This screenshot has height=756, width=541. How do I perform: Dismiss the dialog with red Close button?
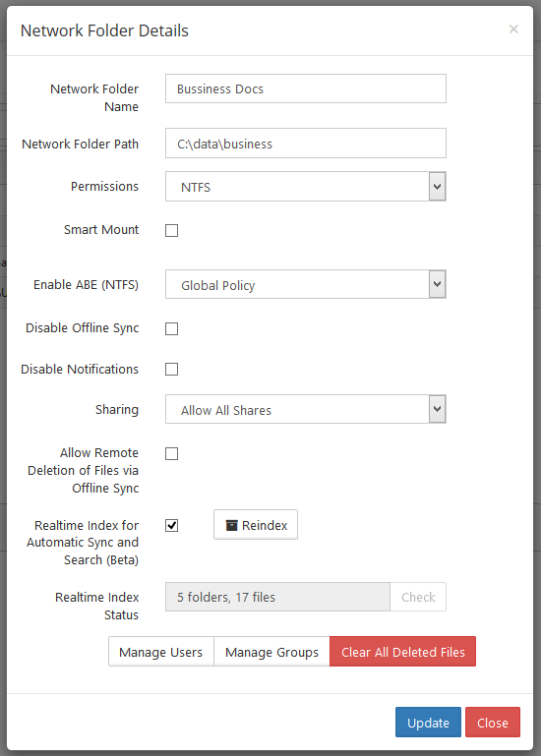(492, 723)
